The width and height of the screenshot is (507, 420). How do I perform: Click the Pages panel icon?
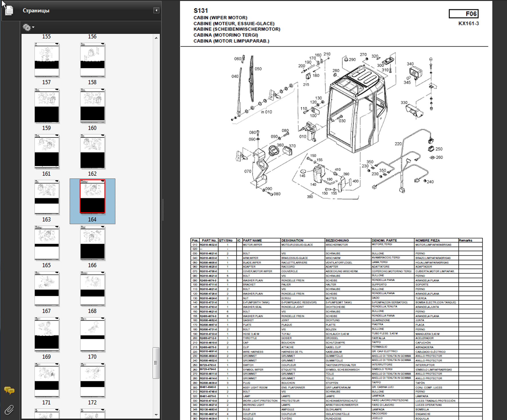point(9,11)
